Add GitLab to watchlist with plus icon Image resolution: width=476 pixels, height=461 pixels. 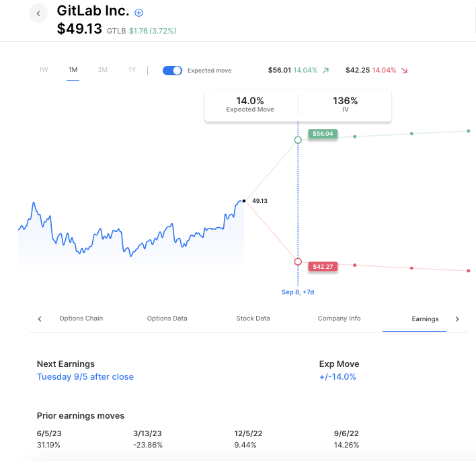139,13
